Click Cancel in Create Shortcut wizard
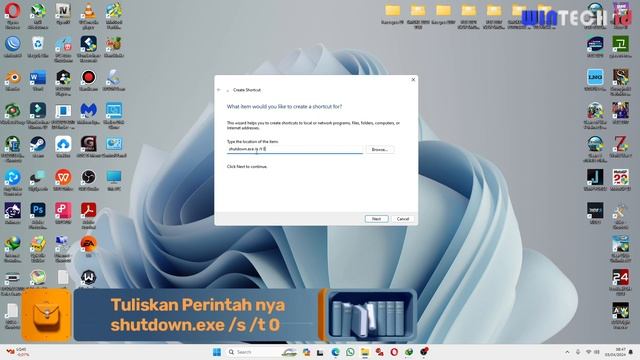The image size is (640, 360). coord(403,219)
